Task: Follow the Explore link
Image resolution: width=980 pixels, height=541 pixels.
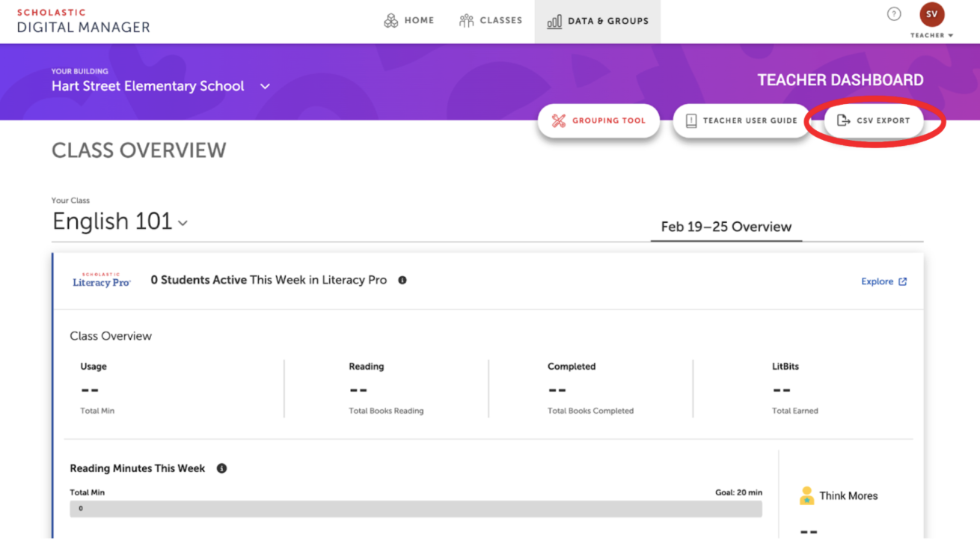Action: pos(877,281)
